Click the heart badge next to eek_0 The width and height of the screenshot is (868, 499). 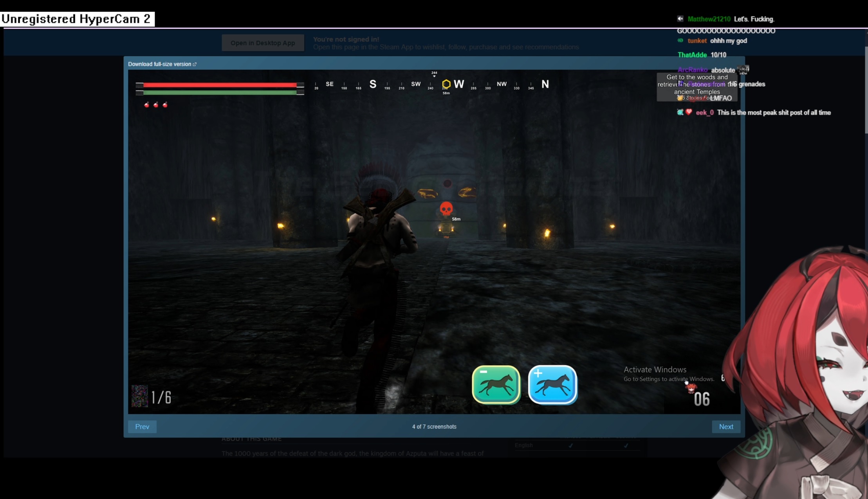689,112
